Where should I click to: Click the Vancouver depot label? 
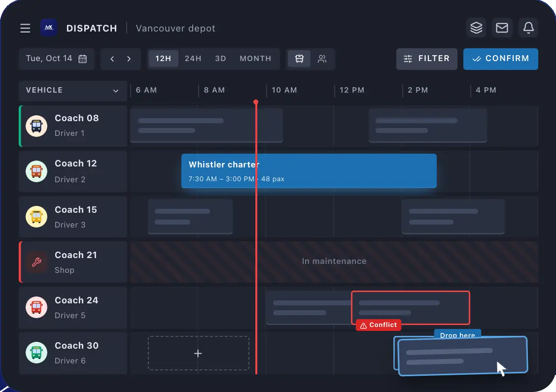point(175,29)
